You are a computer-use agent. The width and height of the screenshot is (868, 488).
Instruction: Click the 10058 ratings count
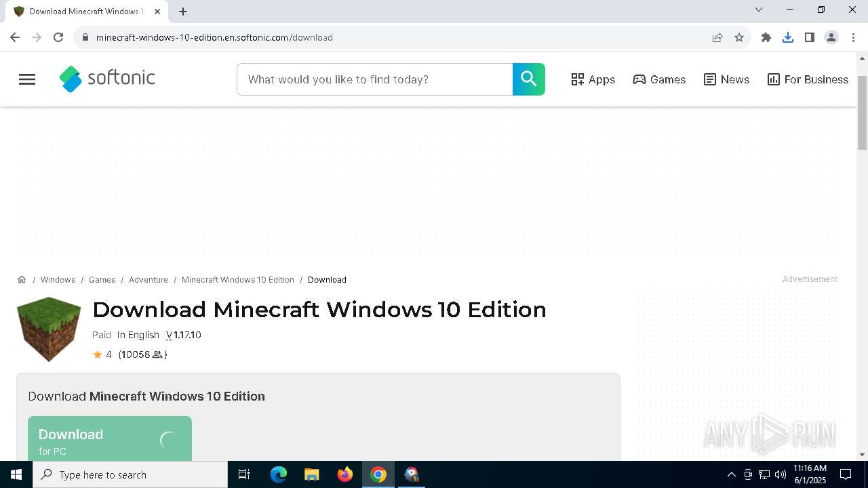click(142, 354)
